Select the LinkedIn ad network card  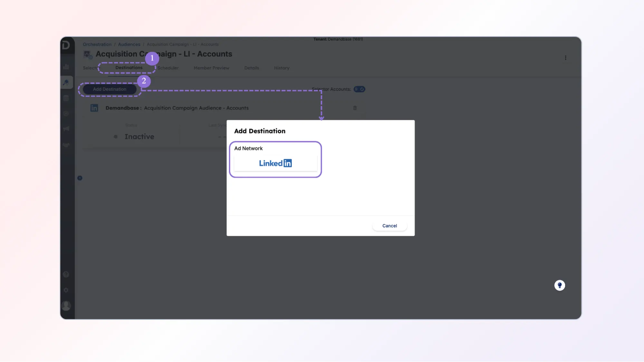tap(275, 163)
